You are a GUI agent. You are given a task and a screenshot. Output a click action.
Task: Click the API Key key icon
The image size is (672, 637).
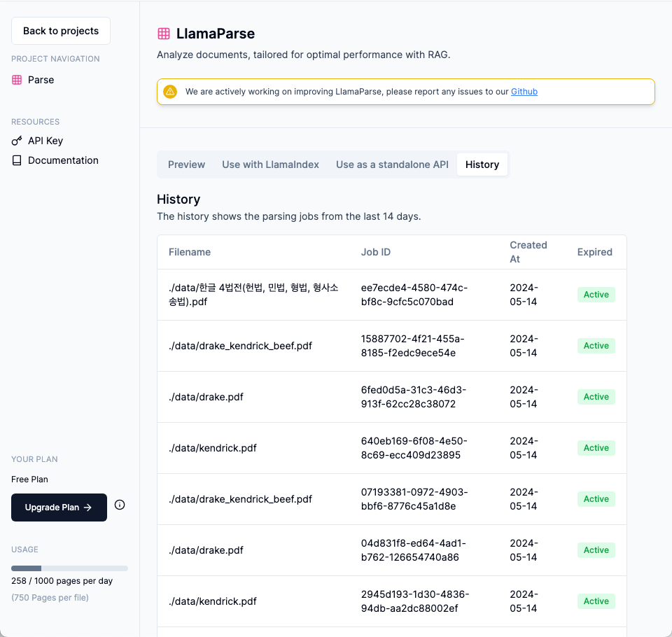(x=17, y=141)
